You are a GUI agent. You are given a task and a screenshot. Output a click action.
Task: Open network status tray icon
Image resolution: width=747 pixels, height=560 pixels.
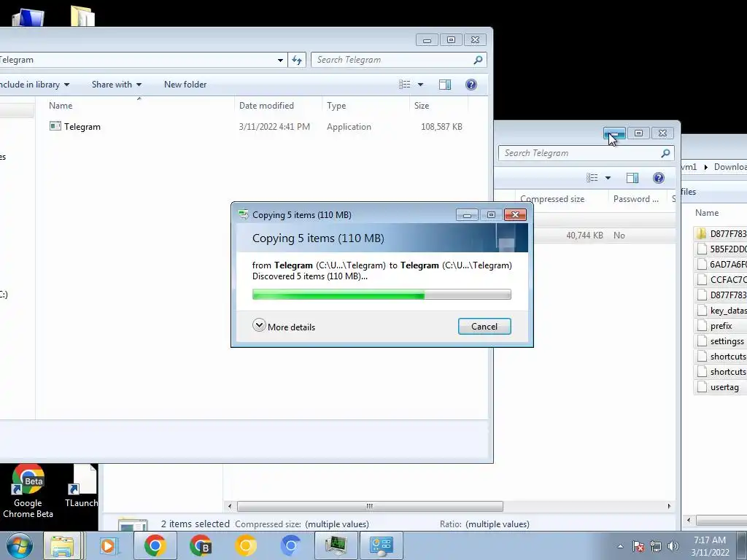[x=656, y=546]
